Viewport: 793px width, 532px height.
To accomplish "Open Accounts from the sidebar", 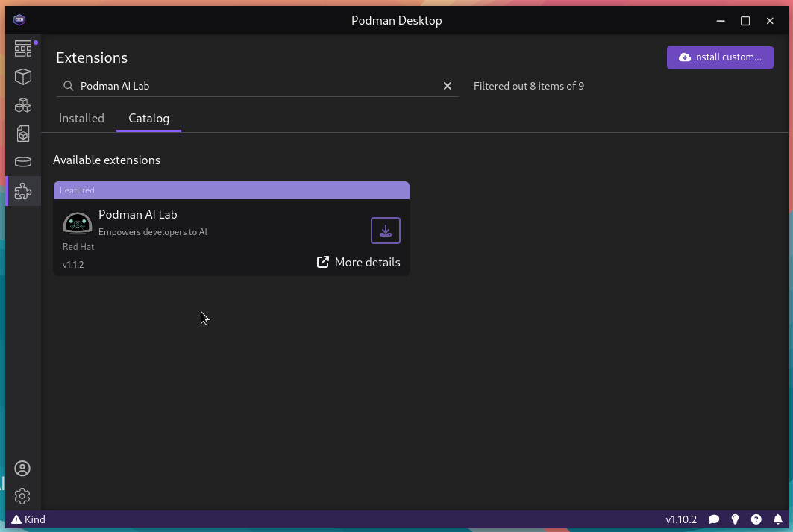I will pyautogui.click(x=22, y=469).
